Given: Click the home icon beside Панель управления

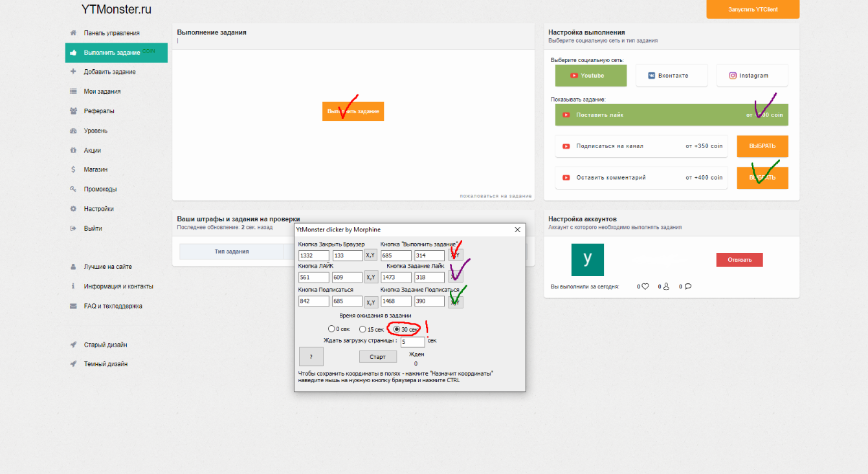Looking at the screenshot, I should [x=73, y=33].
